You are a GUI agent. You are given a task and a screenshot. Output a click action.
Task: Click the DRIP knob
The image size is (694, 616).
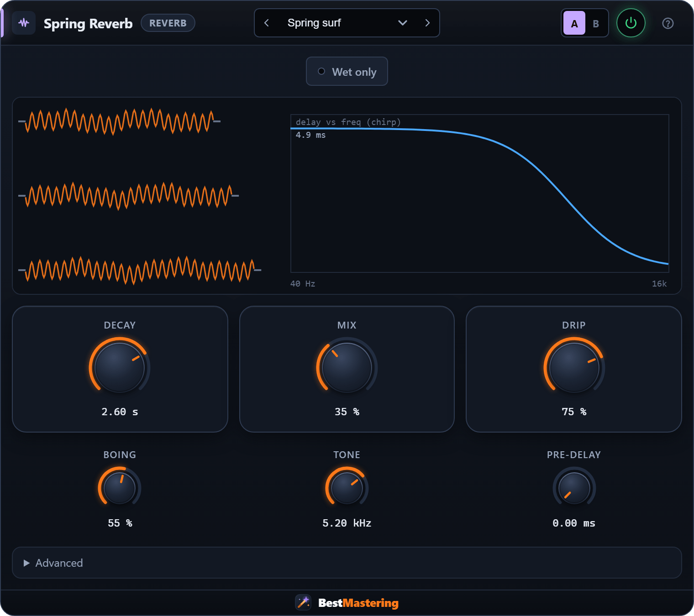[574, 367]
